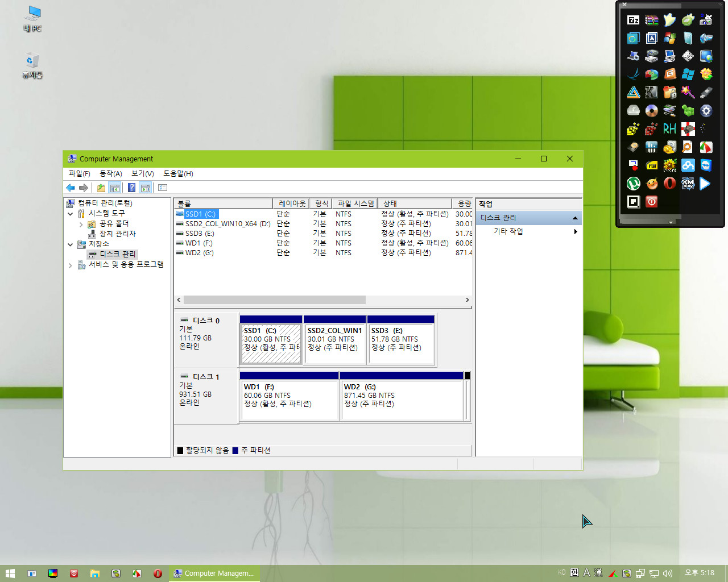Open File Explorer from the taskbar
This screenshot has width=728, height=582.
coord(95,573)
